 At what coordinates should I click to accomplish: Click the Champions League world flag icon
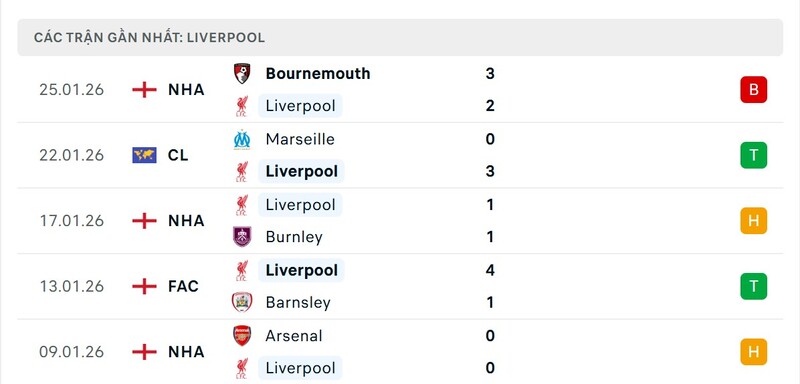point(144,155)
